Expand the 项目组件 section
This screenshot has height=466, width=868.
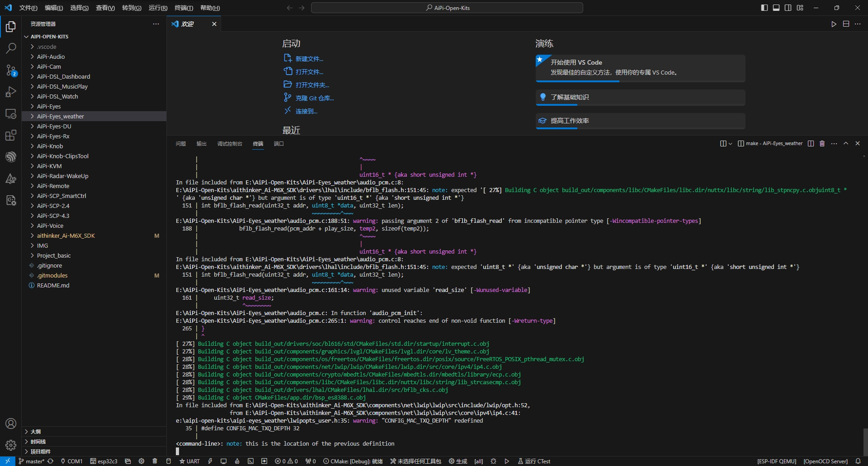pos(94,451)
